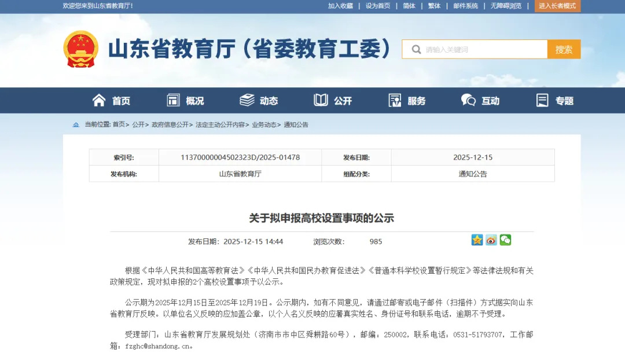This screenshot has width=625, height=364.
Task: Switch the site to 繁体 traditional Chinese
Action: [x=434, y=6]
